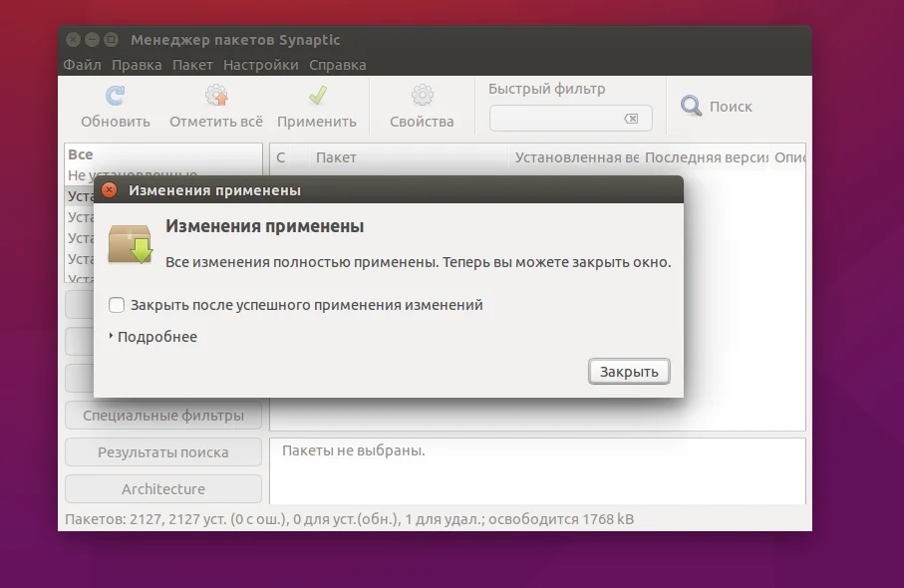Click the Пакеты не выбраны text
Image resolution: width=904 pixels, height=588 pixels.
tap(354, 450)
